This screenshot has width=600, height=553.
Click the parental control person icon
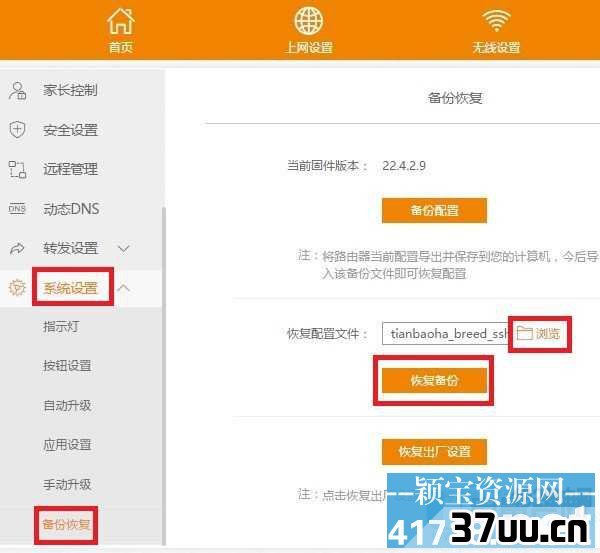coord(17,91)
